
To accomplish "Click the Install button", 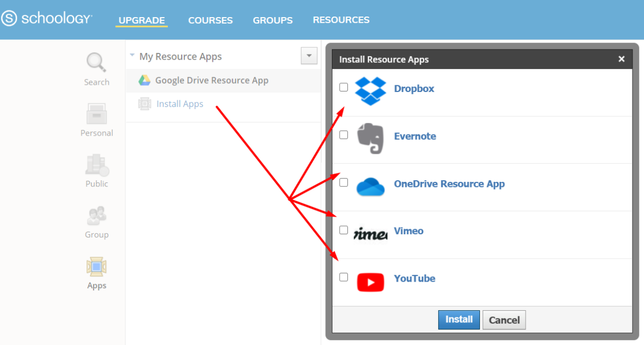I will click(x=459, y=320).
